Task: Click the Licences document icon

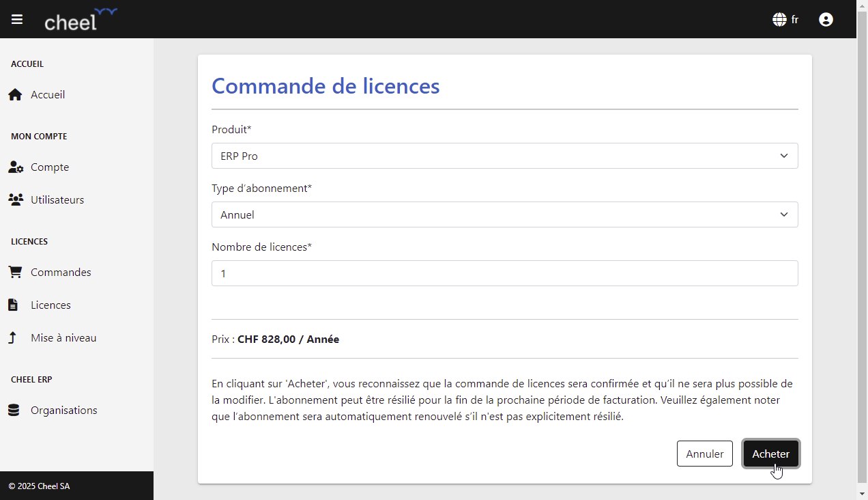Action: coord(13,305)
